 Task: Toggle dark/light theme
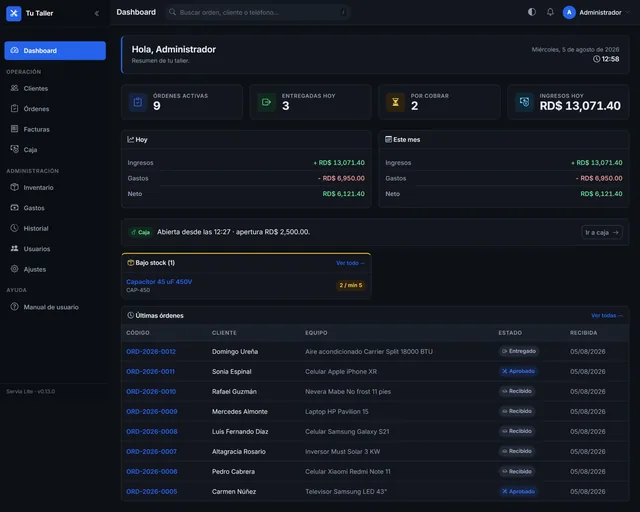[532, 12]
